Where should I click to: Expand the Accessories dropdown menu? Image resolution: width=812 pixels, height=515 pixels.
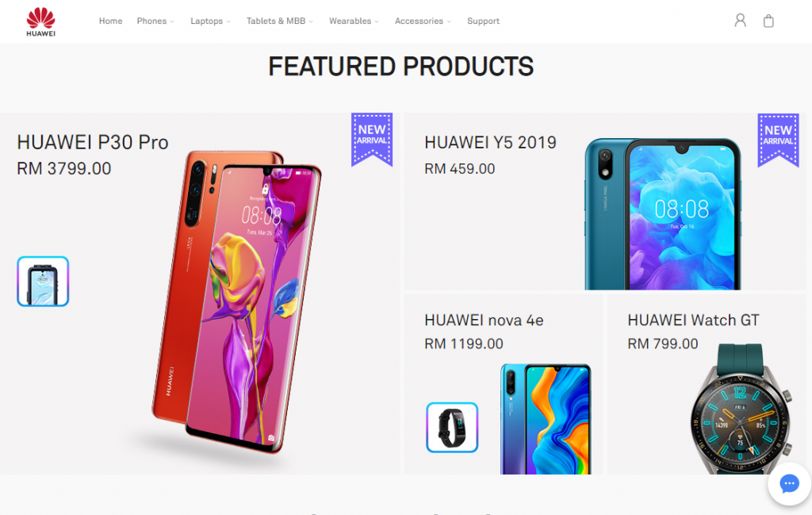pyautogui.click(x=423, y=21)
